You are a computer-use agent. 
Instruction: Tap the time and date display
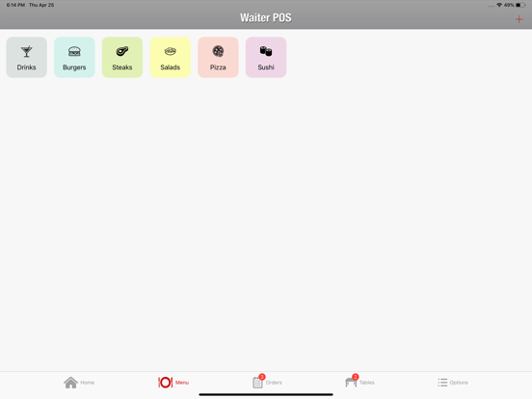point(30,5)
